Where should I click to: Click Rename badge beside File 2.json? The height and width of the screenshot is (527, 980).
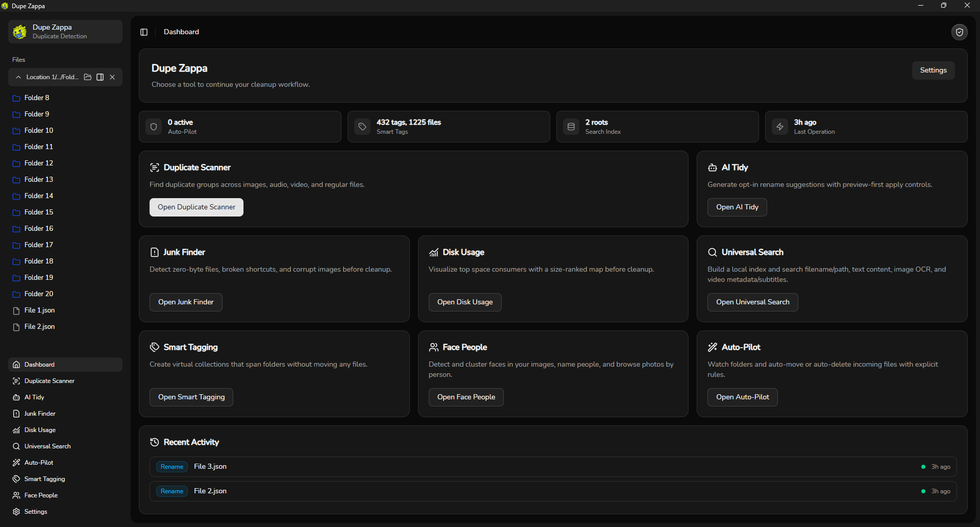coord(172,491)
